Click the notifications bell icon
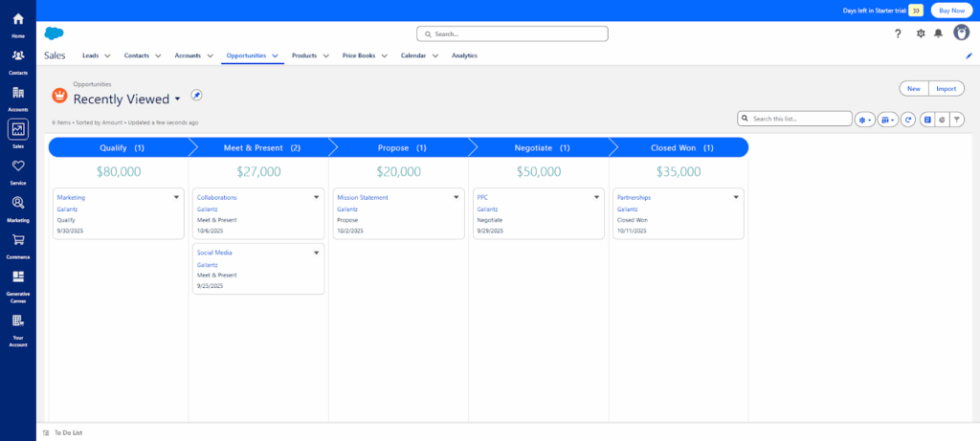This screenshot has height=441, width=980. pyautogui.click(x=938, y=33)
